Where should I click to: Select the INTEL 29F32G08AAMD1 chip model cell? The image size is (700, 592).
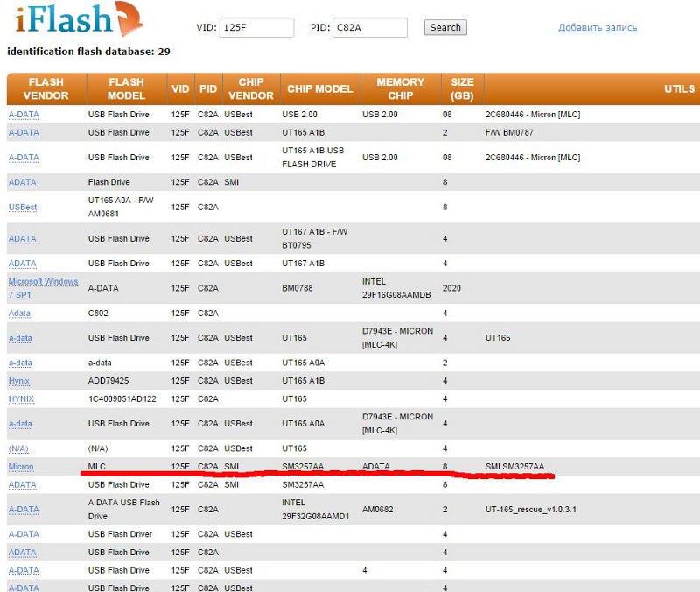(316, 510)
